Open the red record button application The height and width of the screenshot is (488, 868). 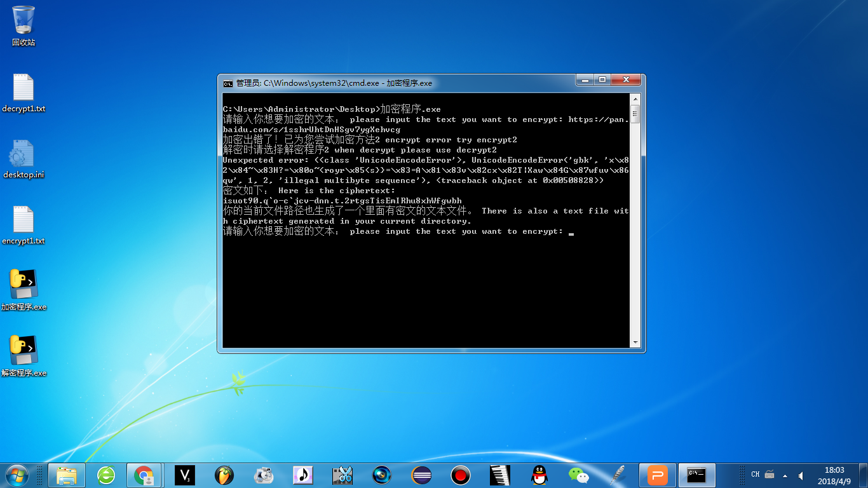(x=461, y=475)
